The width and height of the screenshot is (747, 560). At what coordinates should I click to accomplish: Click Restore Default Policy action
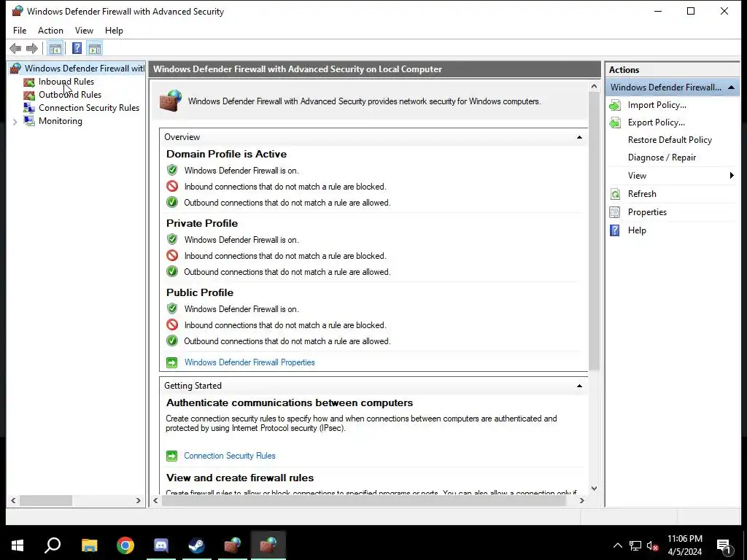[670, 140]
